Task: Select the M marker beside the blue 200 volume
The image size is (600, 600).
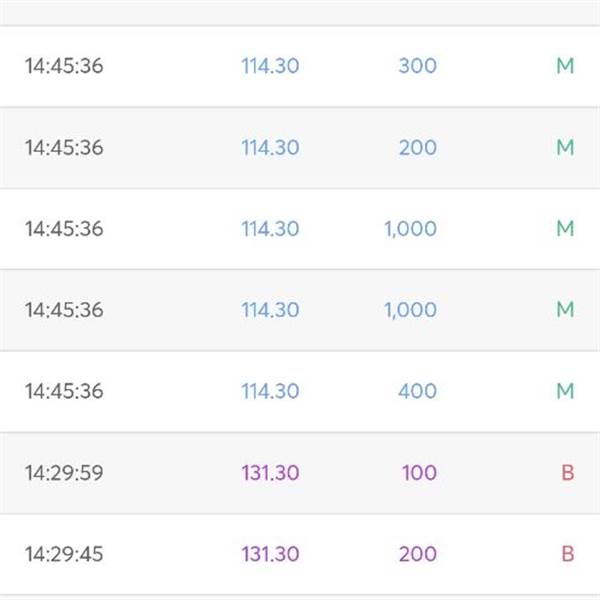Action: click(565, 147)
